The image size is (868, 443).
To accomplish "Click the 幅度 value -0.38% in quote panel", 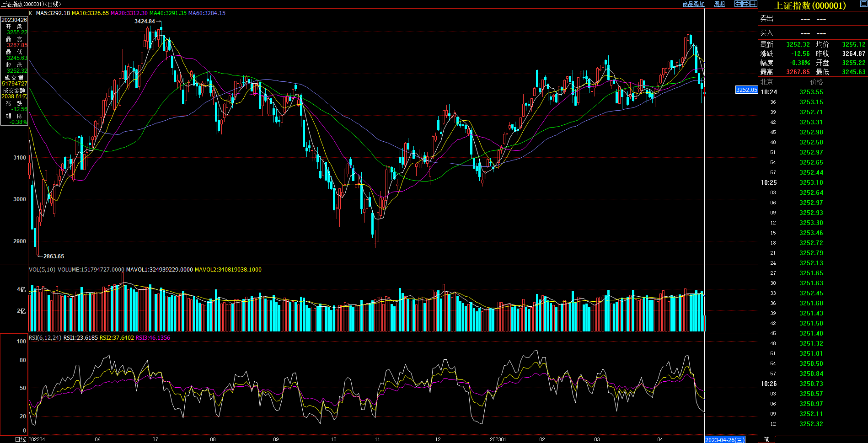I will click(800, 63).
